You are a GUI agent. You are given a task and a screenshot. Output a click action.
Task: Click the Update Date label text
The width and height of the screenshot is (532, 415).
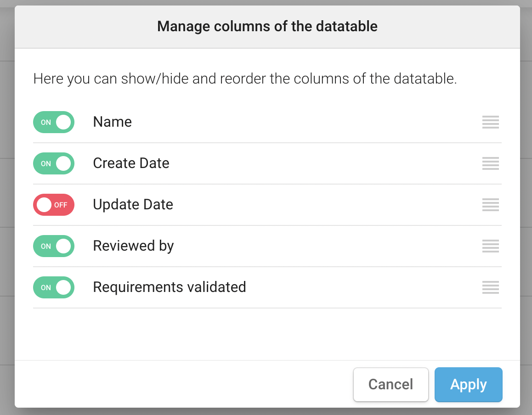[x=133, y=204]
